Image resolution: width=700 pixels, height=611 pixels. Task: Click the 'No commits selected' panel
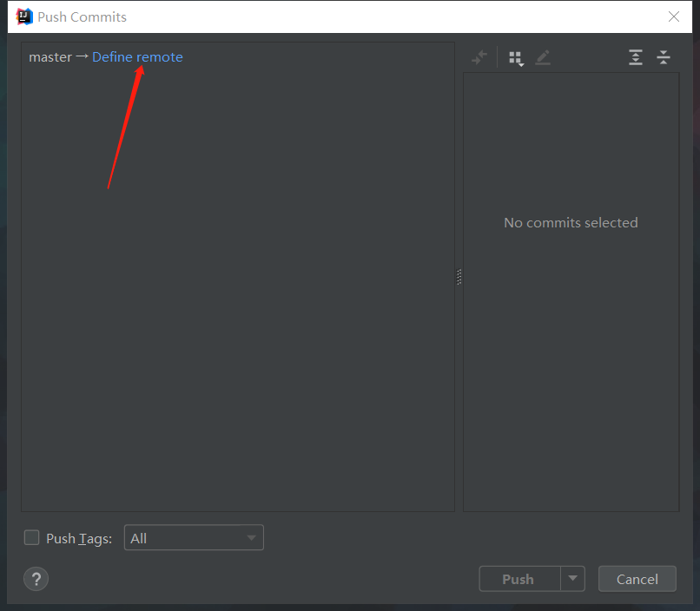[x=571, y=223]
